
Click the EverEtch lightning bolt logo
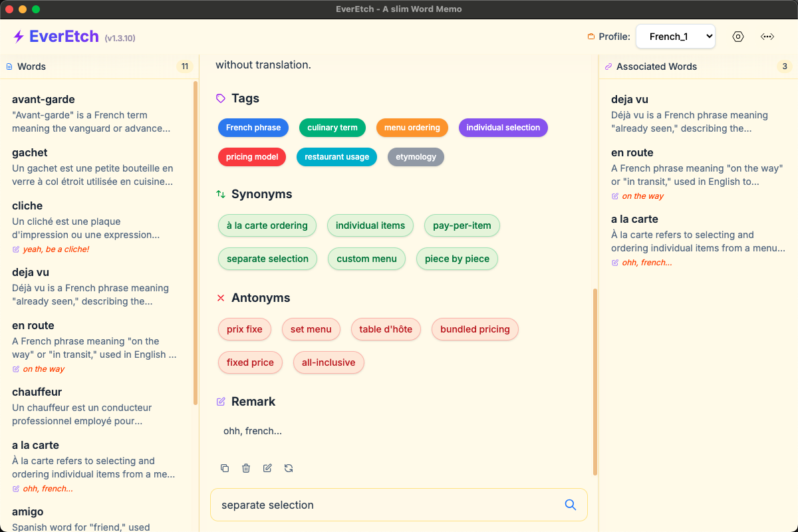click(x=19, y=37)
